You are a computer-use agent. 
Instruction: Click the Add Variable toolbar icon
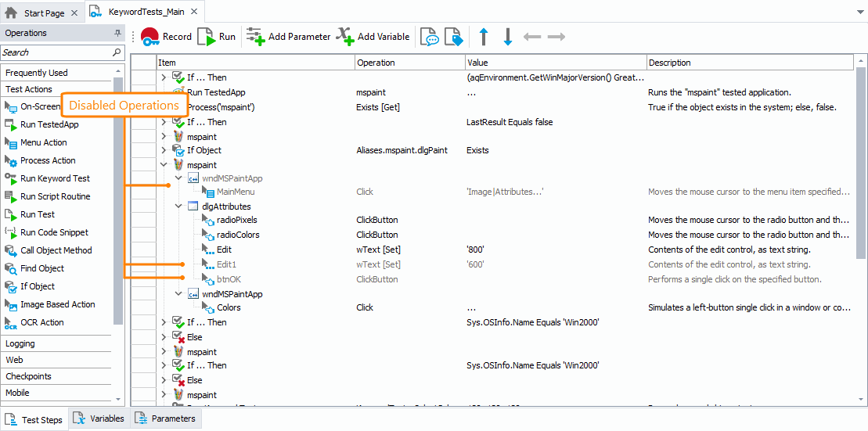[373, 37]
